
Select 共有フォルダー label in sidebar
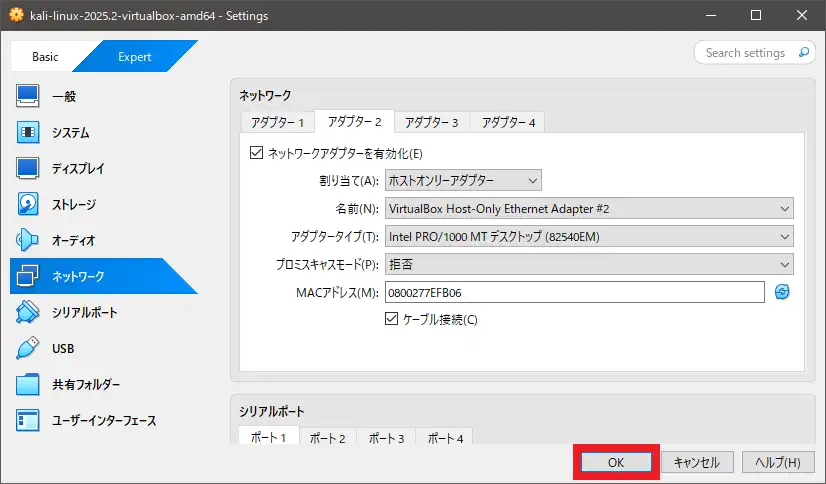tap(86, 384)
